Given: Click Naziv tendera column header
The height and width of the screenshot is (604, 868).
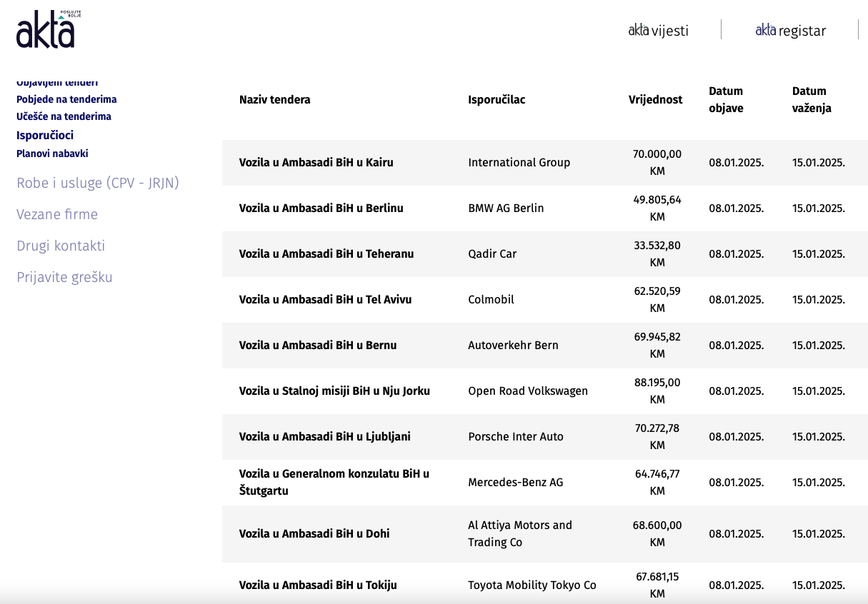Looking at the screenshot, I should click(x=274, y=99).
